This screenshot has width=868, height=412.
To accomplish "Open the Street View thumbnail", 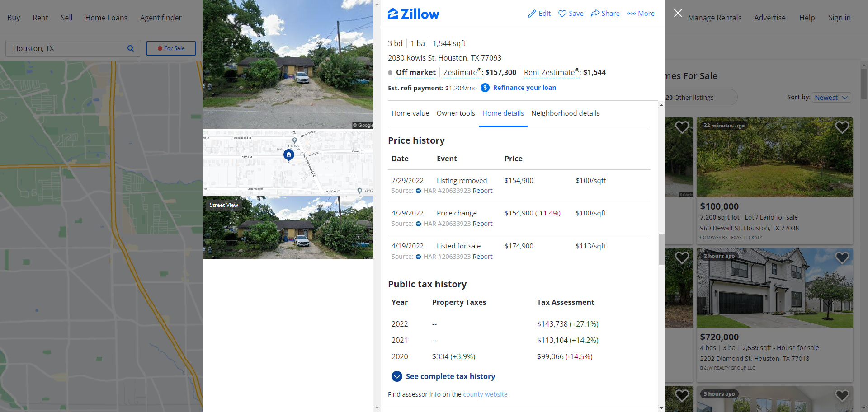I will click(x=288, y=228).
